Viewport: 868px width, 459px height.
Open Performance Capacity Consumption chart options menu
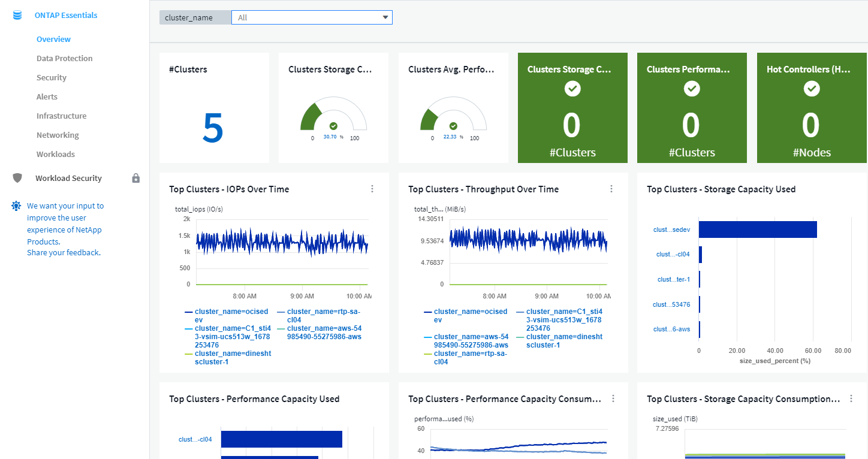(x=613, y=398)
